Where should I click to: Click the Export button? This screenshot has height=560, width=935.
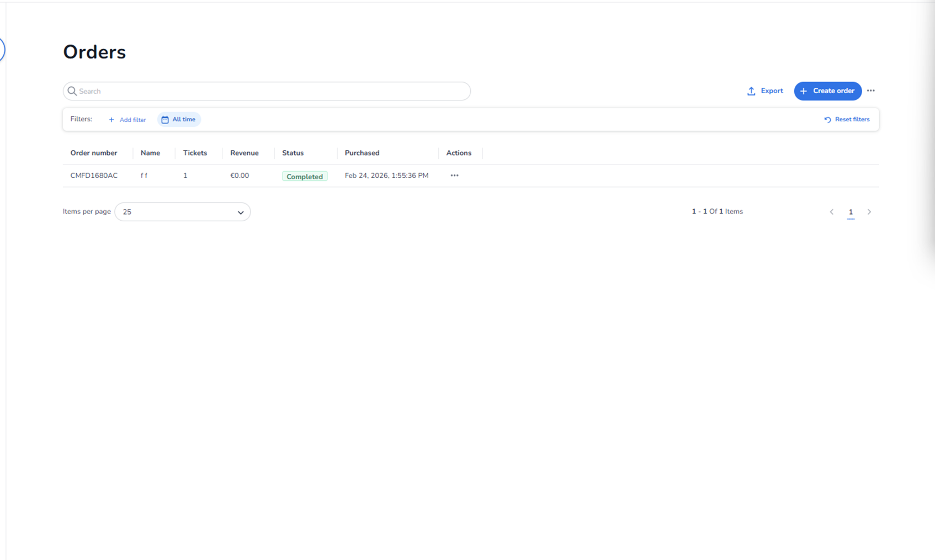pos(765,91)
